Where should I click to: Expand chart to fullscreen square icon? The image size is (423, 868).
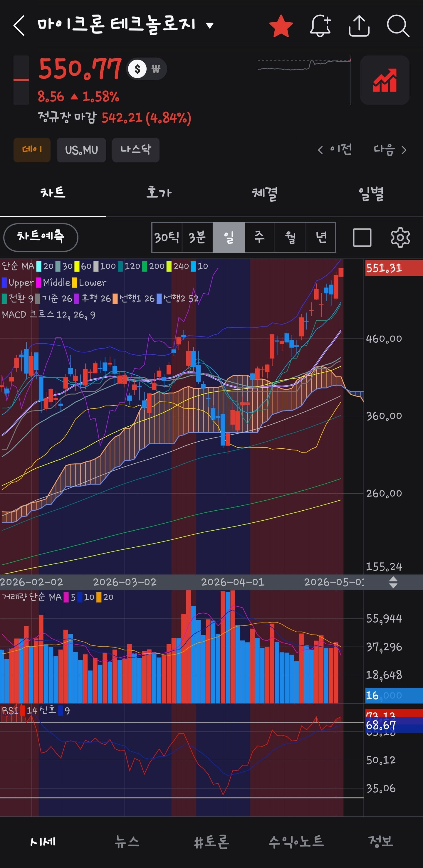362,237
